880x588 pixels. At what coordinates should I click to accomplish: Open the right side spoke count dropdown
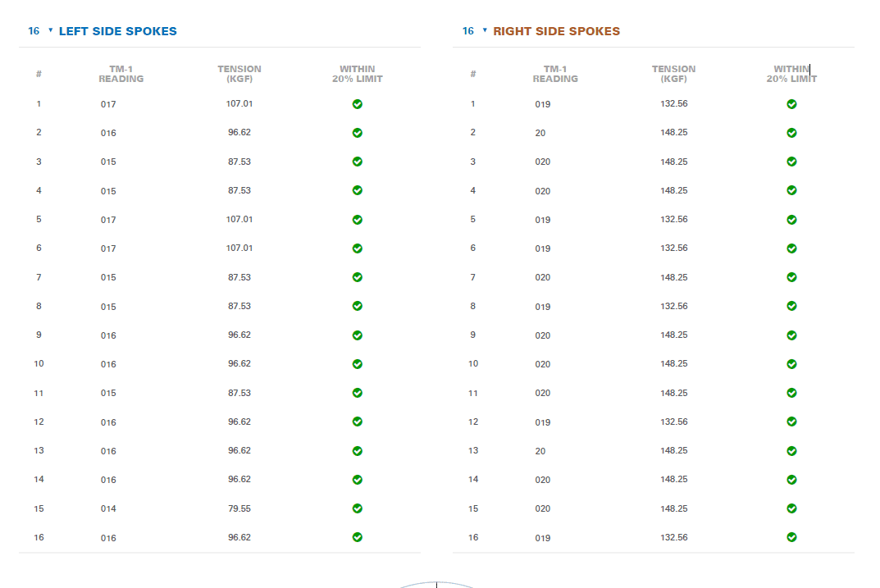474,31
